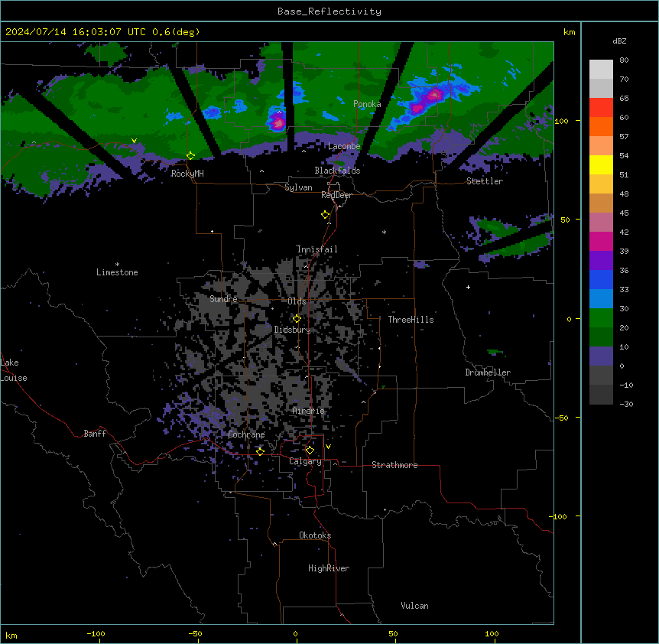Screen dimensions: 659x644
Task: Select the light gray 70-80 dBZ legend color
Action: pyautogui.click(x=601, y=69)
